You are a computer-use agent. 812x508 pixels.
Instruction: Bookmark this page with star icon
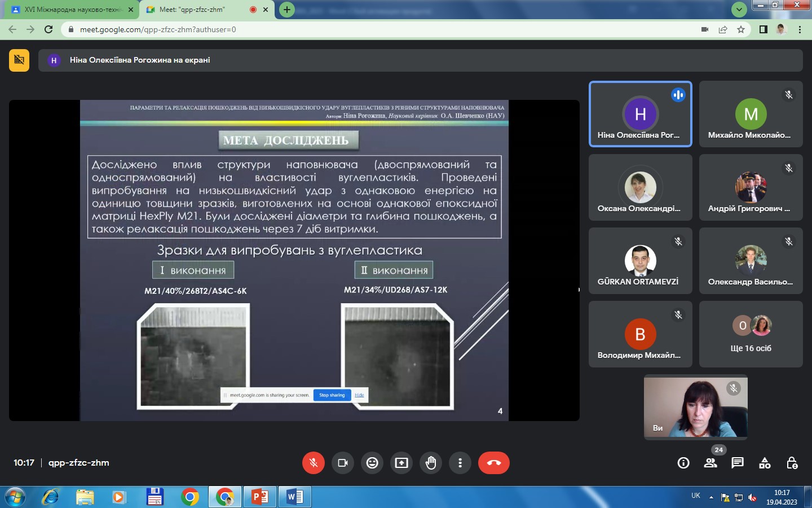tap(741, 29)
